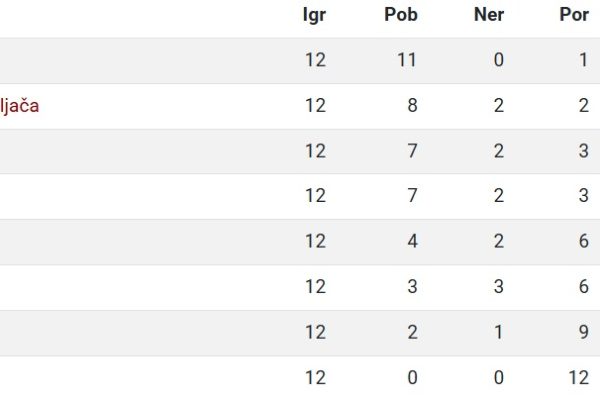Select Igr value 12 in the top row

click(316, 60)
